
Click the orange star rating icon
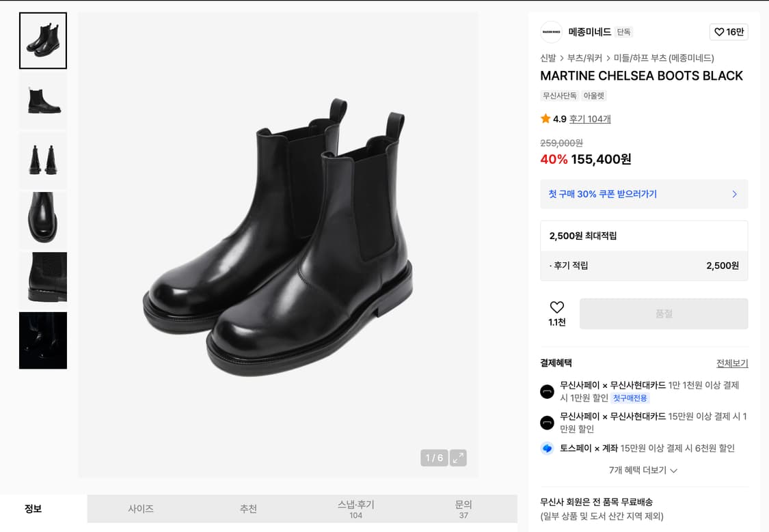tap(543, 118)
